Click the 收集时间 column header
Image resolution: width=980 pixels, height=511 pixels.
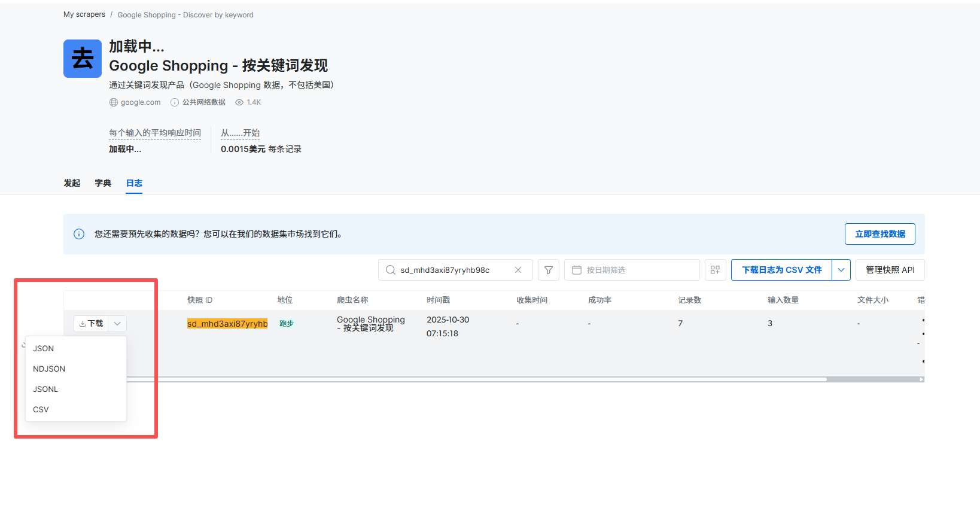pos(532,300)
